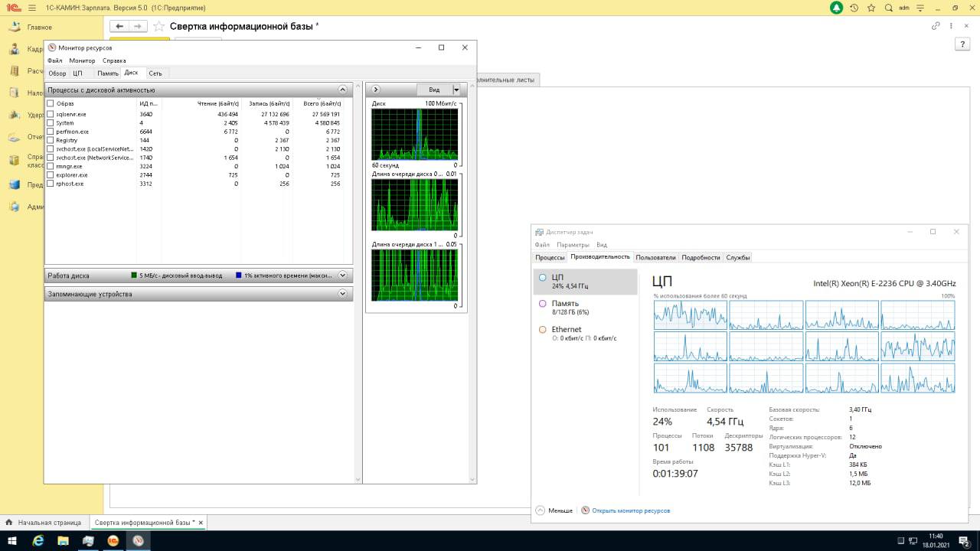Switch to Службы tab in Task Manager
Screen dimensions: 980x551
coord(738,258)
